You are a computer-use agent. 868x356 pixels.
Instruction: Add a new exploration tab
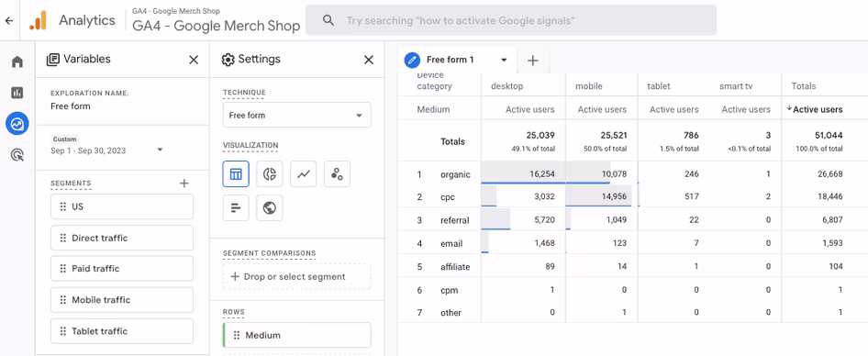pos(532,61)
